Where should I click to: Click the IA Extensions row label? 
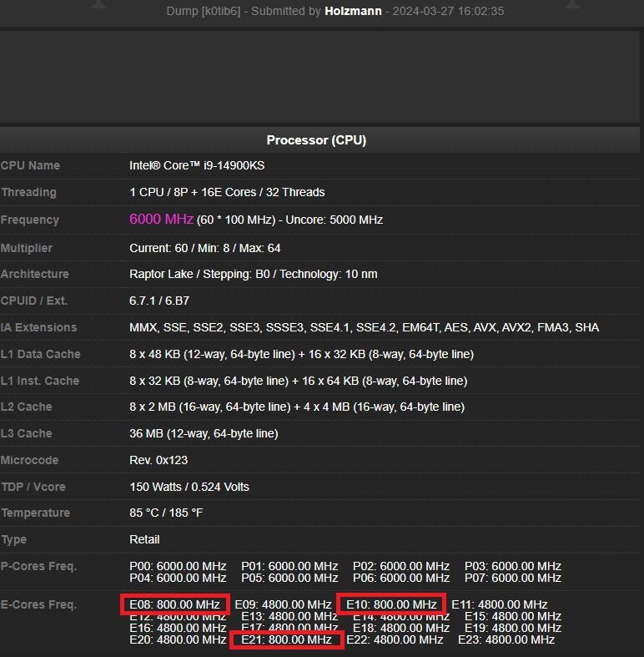pyautogui.click(x=38, y=327)
